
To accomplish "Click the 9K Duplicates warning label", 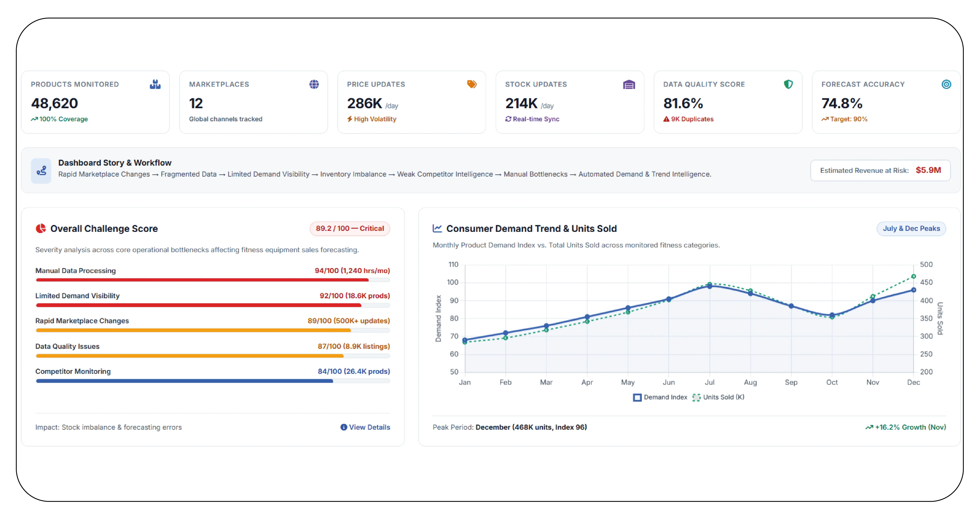I will 688,119.
